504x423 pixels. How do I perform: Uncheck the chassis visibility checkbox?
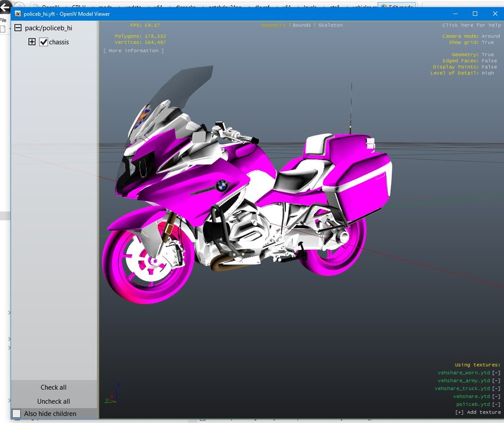tap(43, 42)
